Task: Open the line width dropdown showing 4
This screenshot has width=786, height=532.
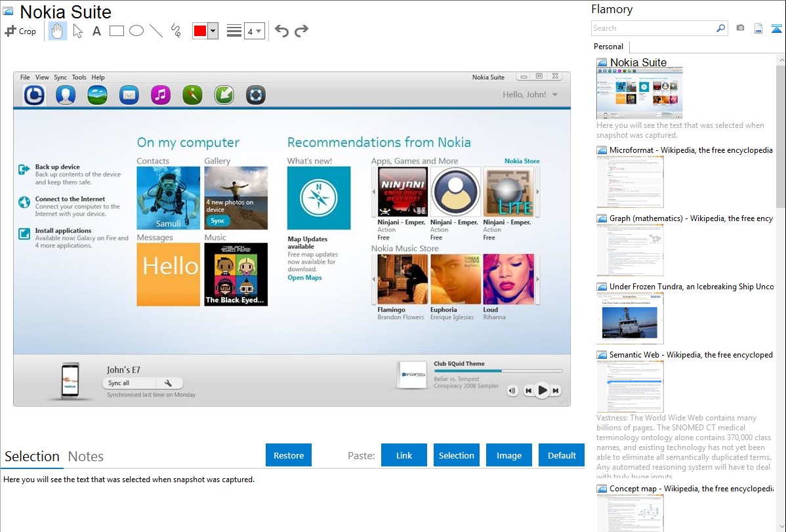Action: click(x=254, y=31)
